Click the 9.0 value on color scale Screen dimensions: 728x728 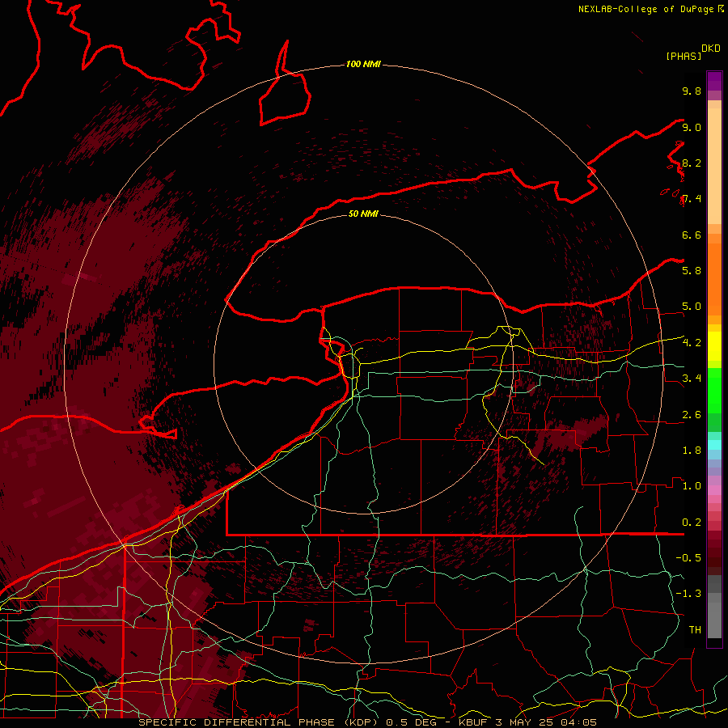point(692,128)
